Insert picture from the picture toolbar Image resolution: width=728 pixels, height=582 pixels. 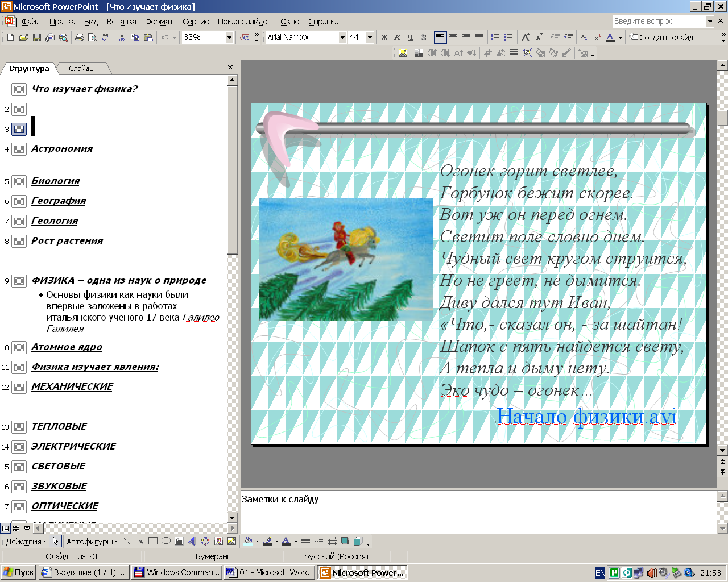[403, 53]
